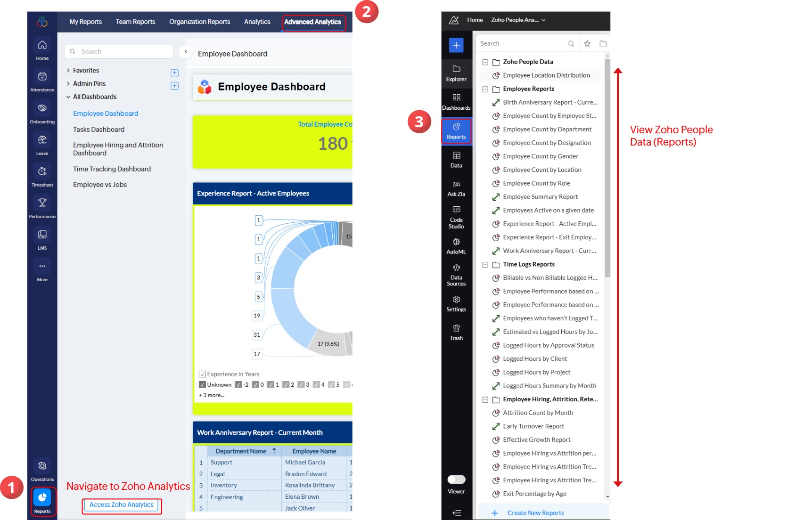Switch to Analytics tab

pyautogui.click(x=257, y=22)
